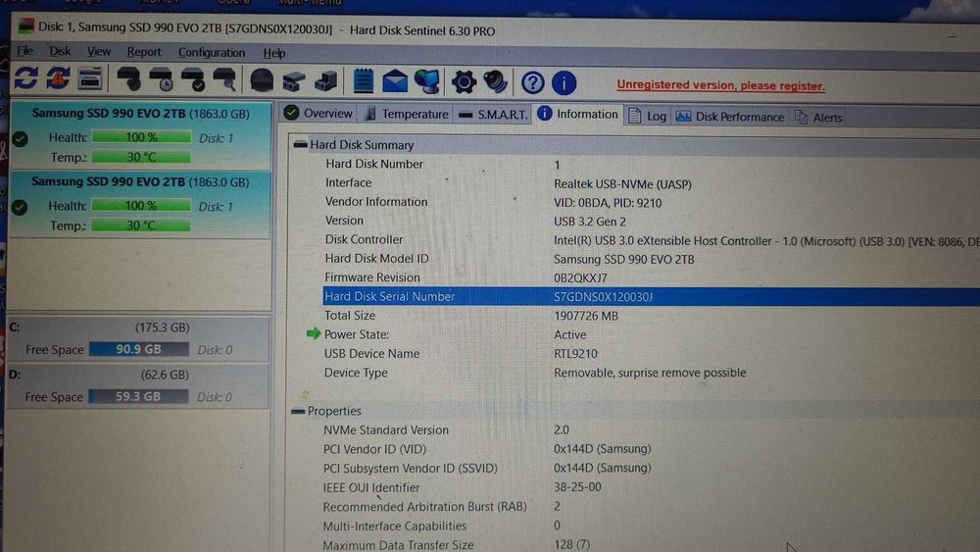Click the disk drive list panel icon

point(90,79)
